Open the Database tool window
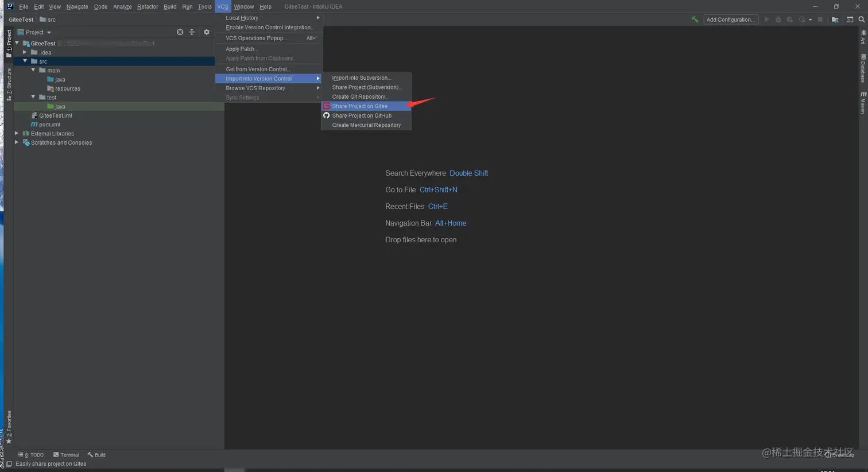 click(x=863, y=68)
